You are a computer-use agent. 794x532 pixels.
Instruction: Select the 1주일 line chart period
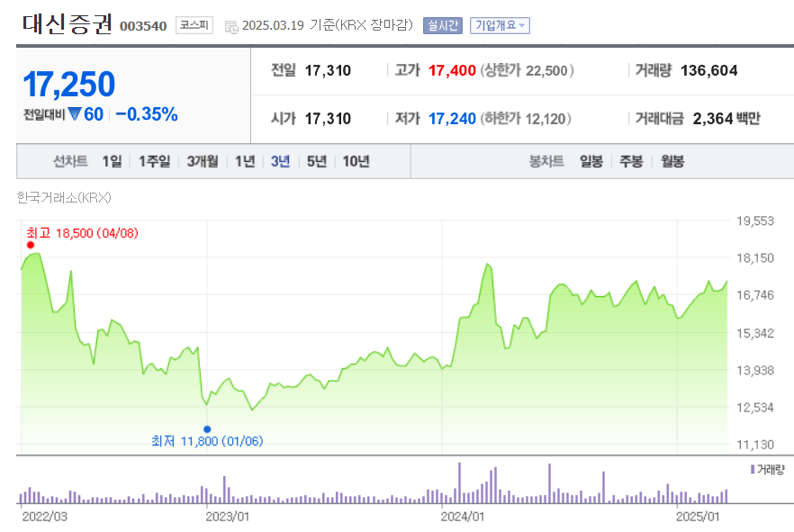pos(155,161)
